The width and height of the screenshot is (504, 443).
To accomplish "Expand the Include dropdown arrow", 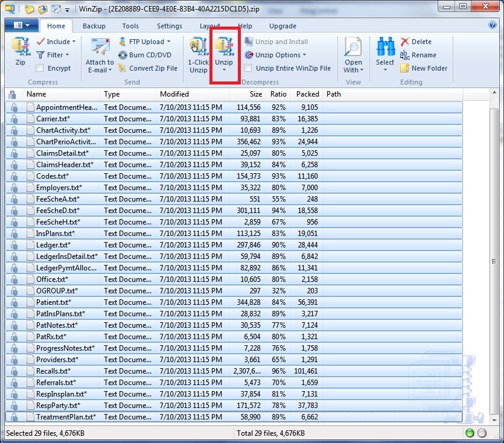I will (x=74, y=42).
